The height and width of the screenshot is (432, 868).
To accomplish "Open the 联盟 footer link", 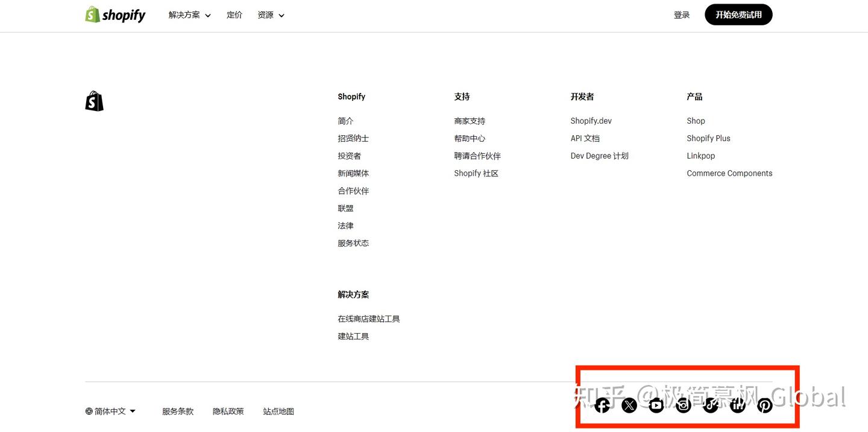I will (x=345, y=209).
